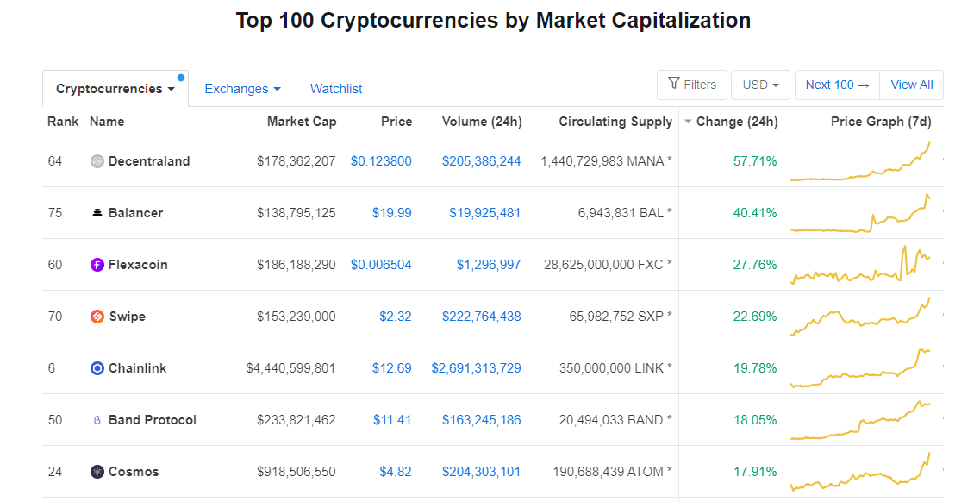Open the Decentraland 7d price graph
The width and height of the screenshot is (980, 502).
[x=860, y=161]
